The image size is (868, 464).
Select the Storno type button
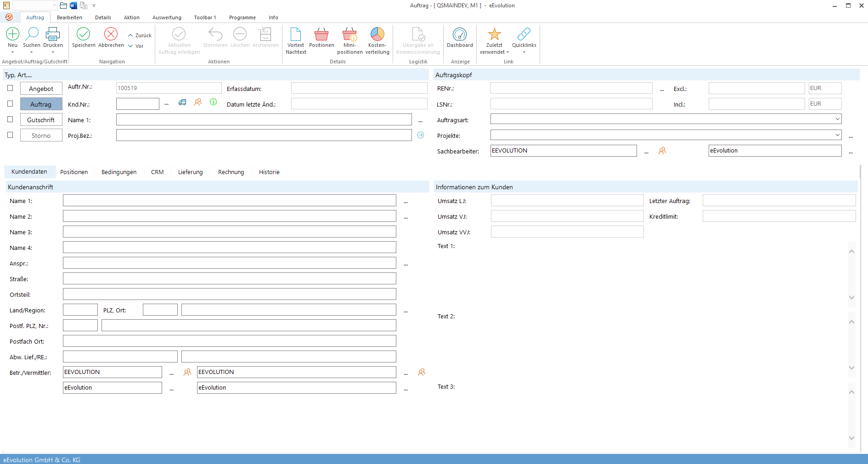[x=41, y=136]
